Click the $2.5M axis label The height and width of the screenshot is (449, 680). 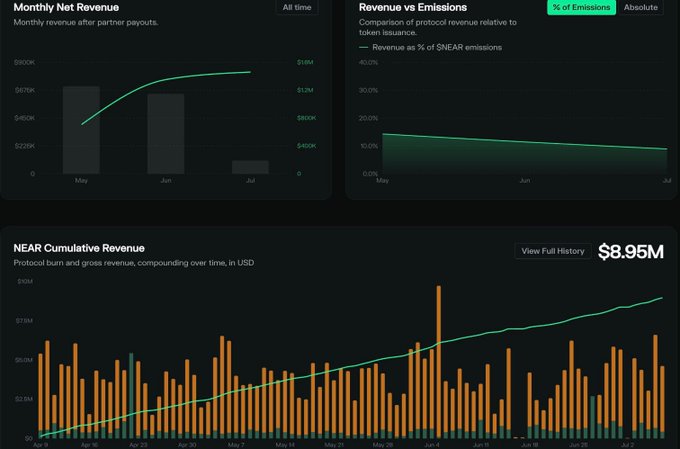(x=24, y=399)
